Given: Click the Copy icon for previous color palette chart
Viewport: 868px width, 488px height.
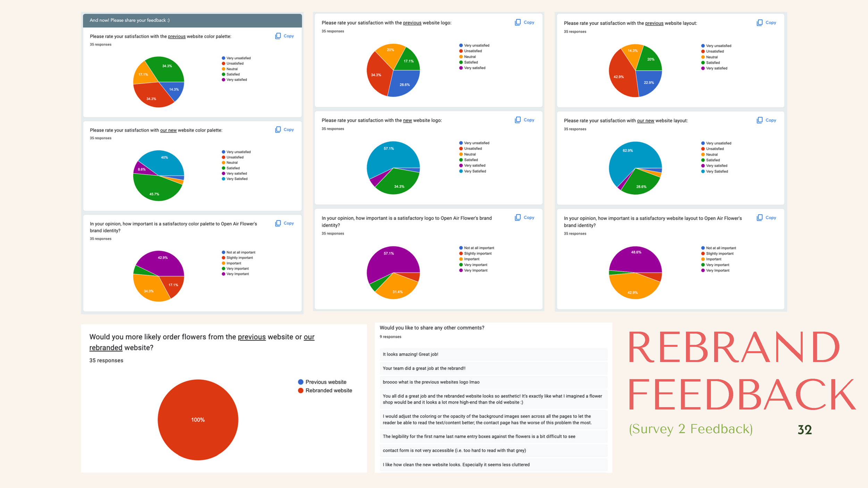Looking at the screenshot, I should [278, 36].
